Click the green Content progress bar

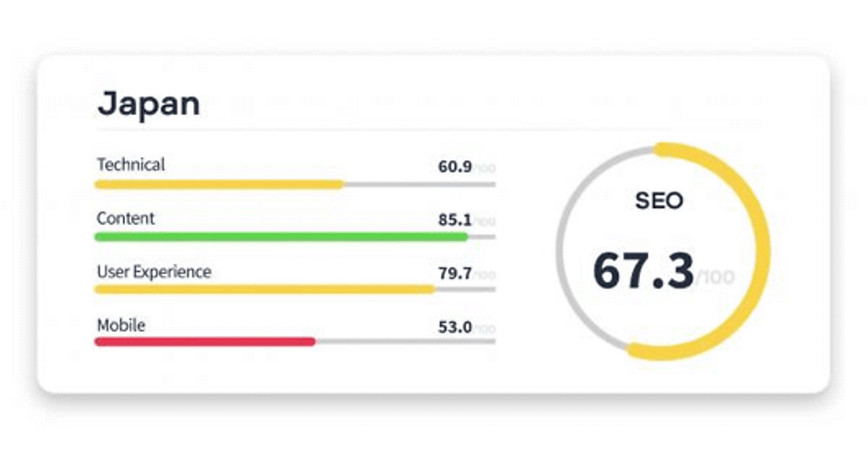click(281, 237)
